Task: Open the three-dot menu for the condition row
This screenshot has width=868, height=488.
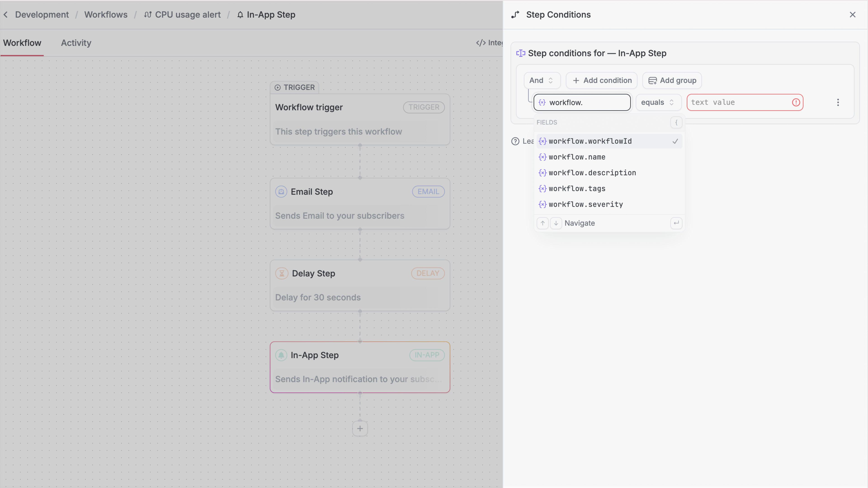Action: pyautogui.click(x=838, y=102)
